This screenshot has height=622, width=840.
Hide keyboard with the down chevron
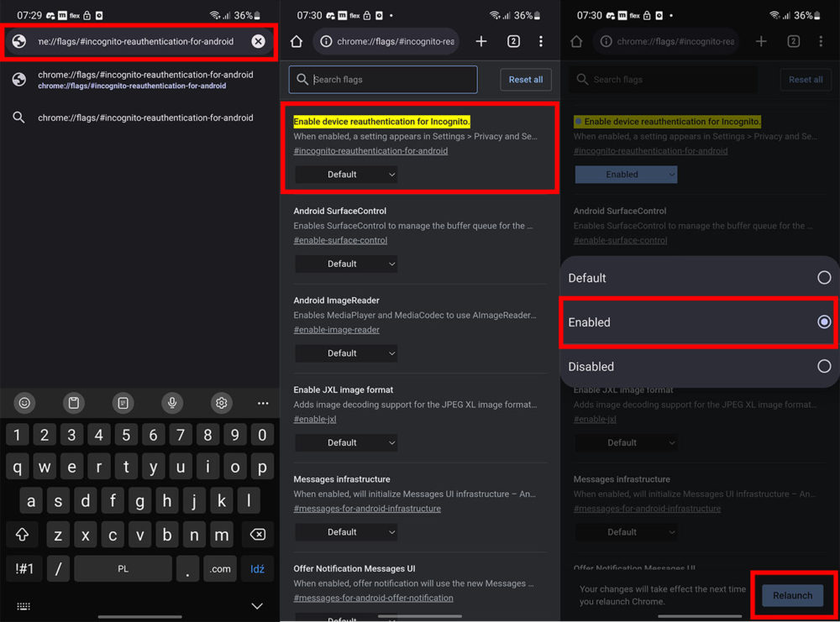(257, 606)
